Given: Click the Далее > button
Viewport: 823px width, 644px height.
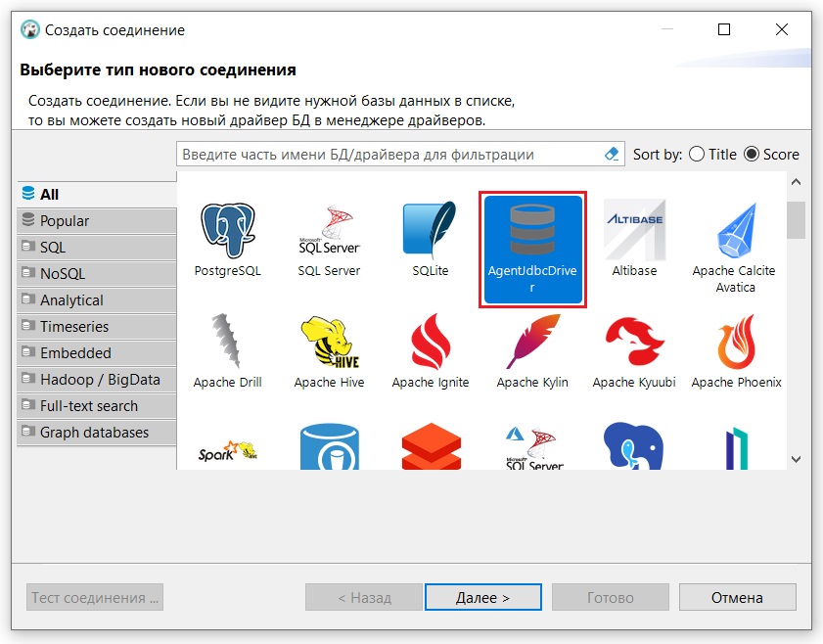Looking at the screenshot, I should tap(482, 597).
